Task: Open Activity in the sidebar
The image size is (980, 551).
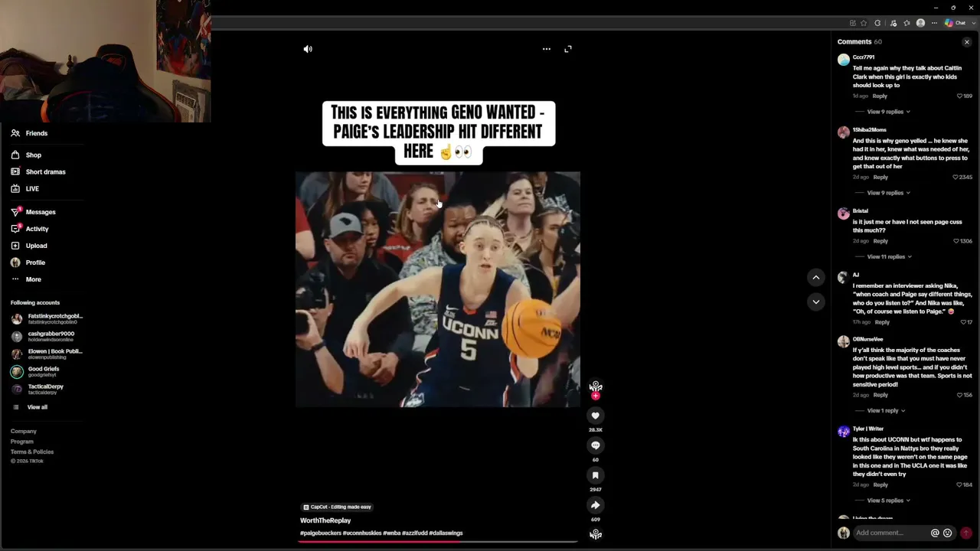Action: 30,229
